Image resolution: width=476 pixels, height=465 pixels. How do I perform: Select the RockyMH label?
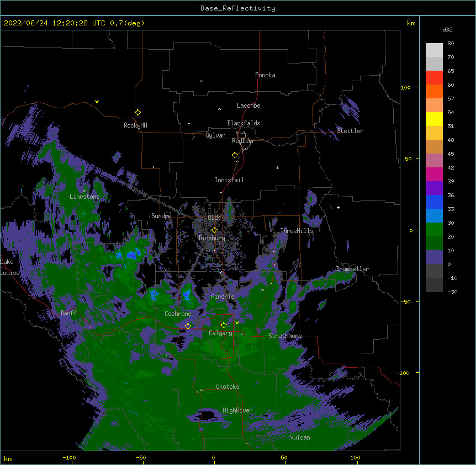tap(135, 125)
